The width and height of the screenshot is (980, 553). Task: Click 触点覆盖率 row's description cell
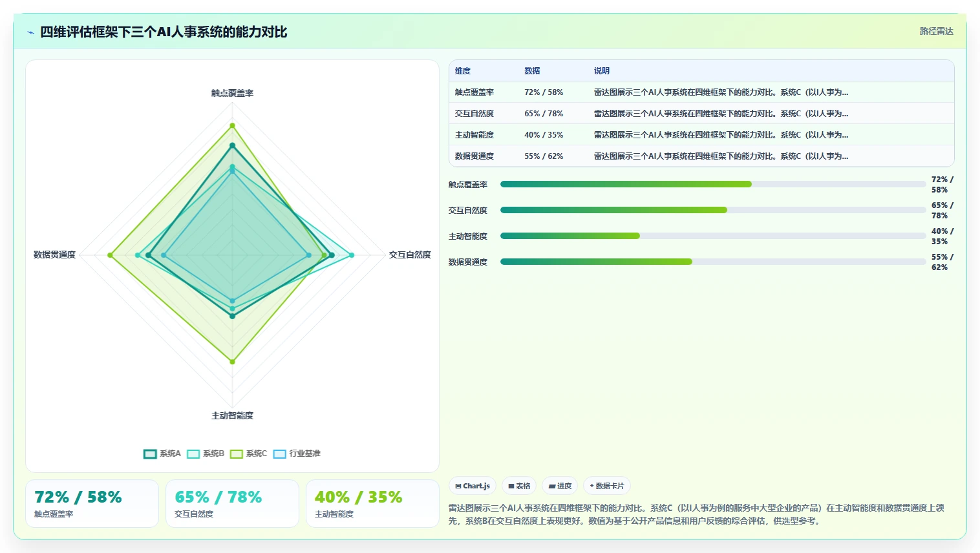[721, 92]
